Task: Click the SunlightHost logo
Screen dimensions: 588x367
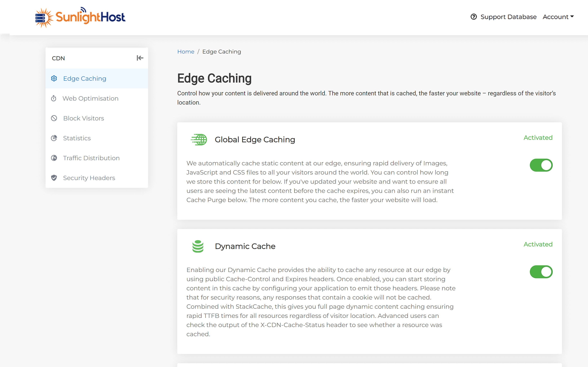Action: 80,17
